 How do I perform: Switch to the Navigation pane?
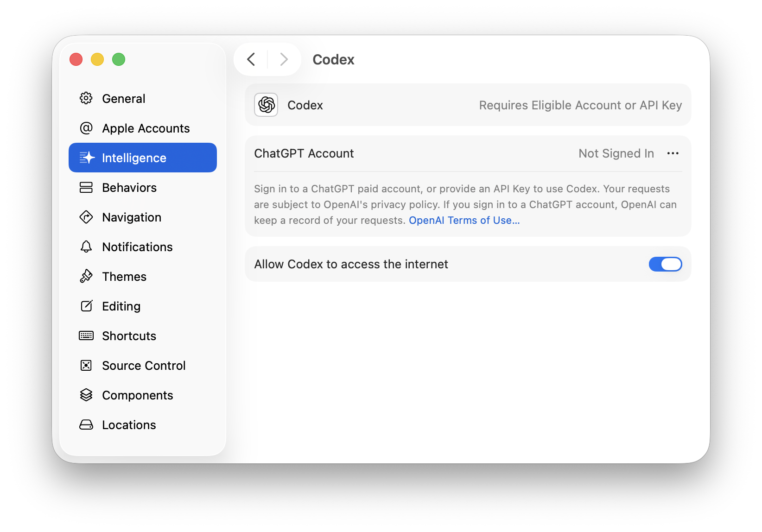[x=143, y=217]
